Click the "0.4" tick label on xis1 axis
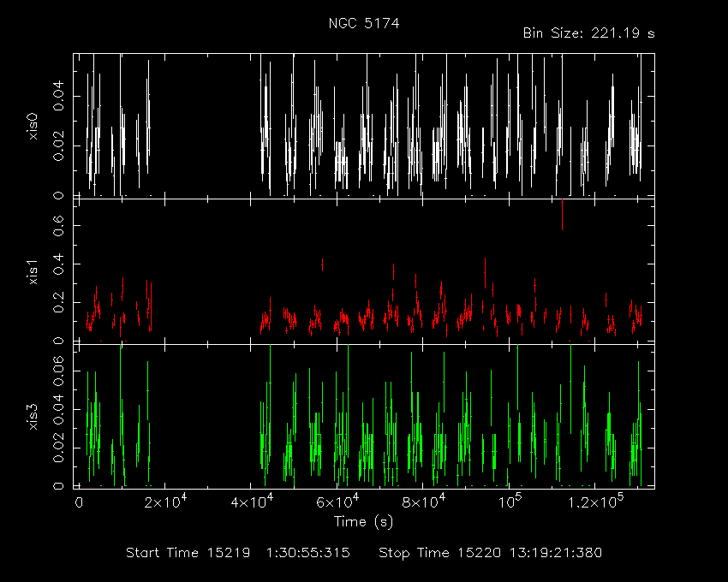This screenshot has height=582, width=728. [58, 264]
